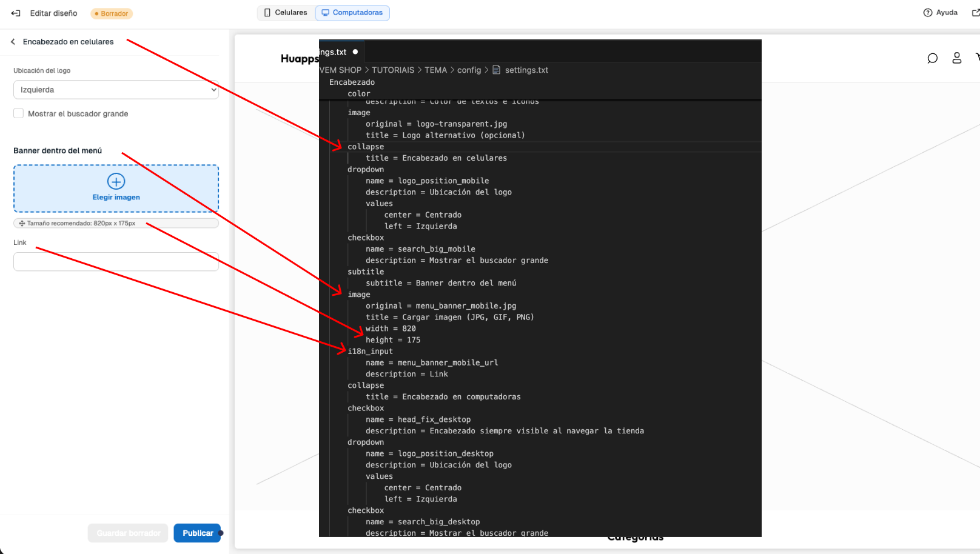The width and height of the screenshot is (980, 554).
Task: Click the user account icon in store header
Action: coord(957,58)
